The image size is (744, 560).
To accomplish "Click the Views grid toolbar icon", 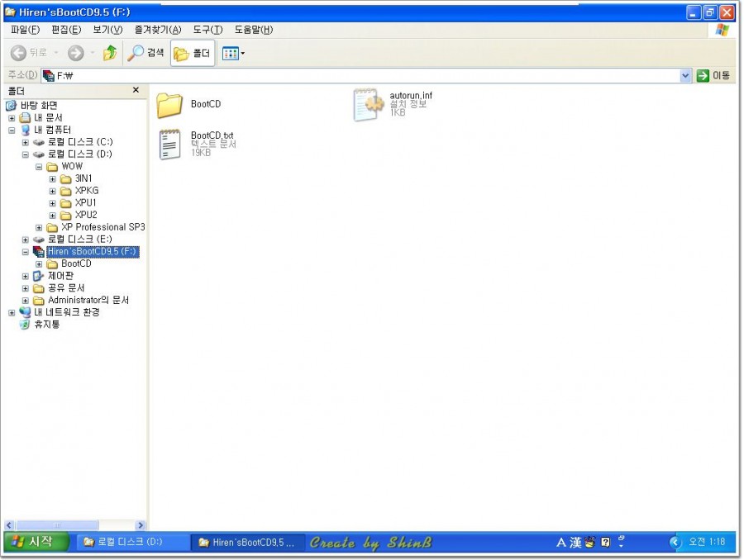I will (x=230, y=53).
